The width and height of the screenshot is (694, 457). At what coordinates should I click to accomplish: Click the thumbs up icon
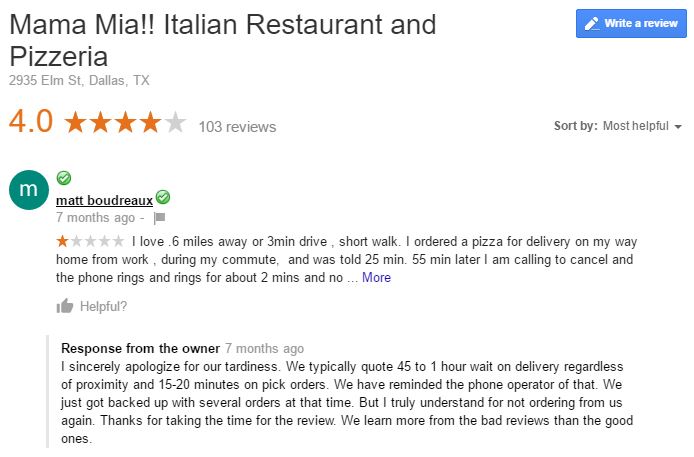65,306
